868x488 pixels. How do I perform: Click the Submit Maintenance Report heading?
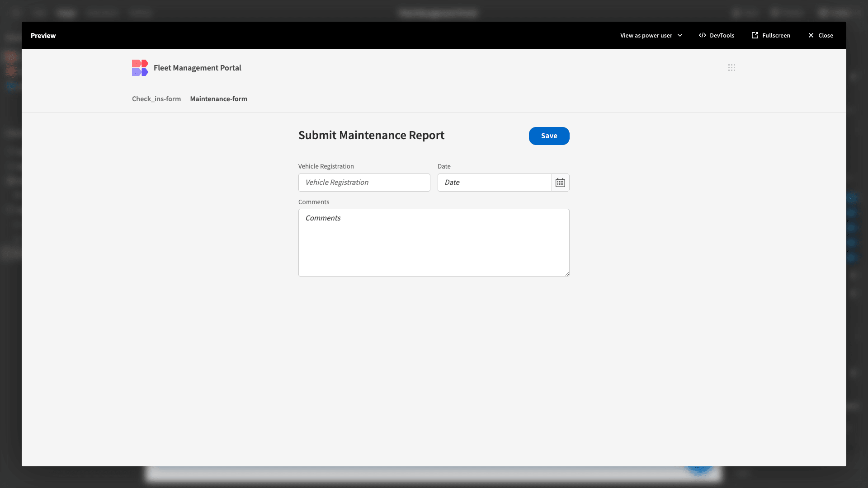371,136
